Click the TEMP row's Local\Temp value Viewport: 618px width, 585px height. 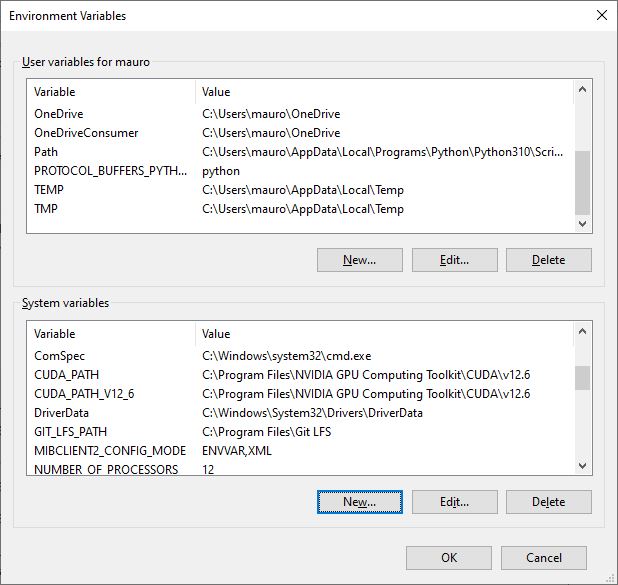303,190
